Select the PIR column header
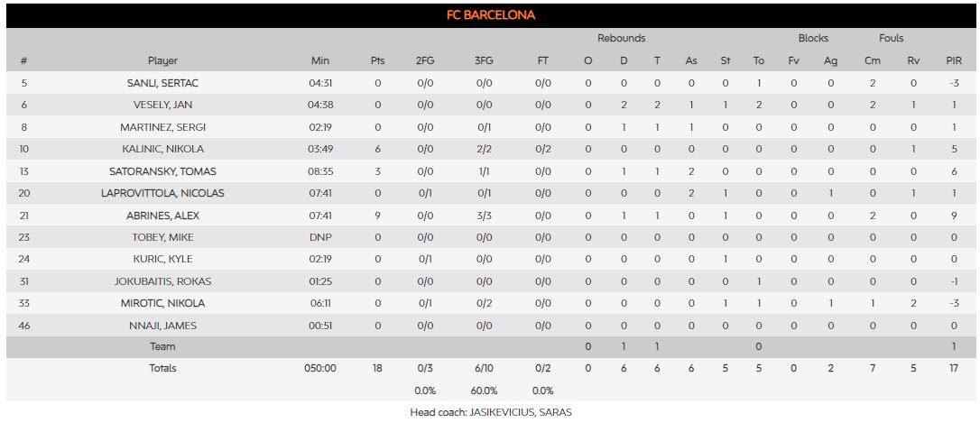 (954, 61)
